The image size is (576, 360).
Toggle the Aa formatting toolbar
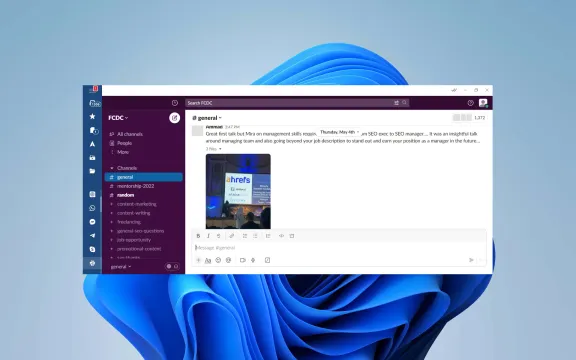[208, 260]
